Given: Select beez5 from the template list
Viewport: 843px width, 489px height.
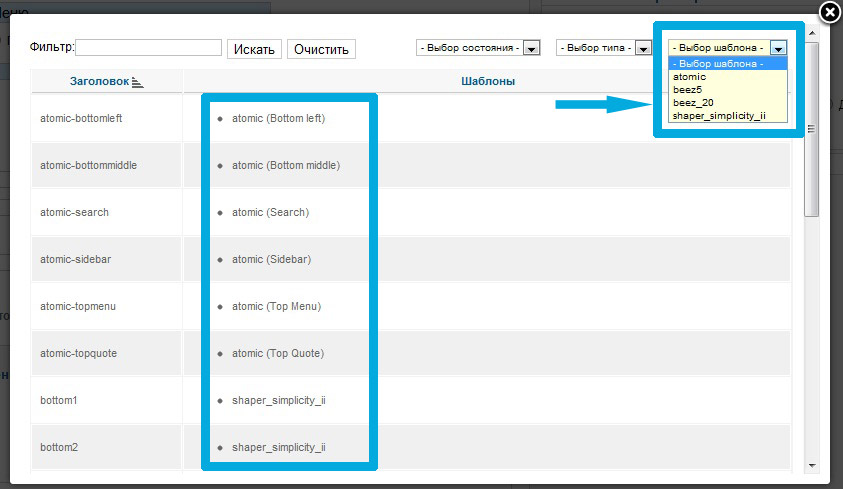Looking at the screenshot, I should pyautogui.click(x=688, y=89).
